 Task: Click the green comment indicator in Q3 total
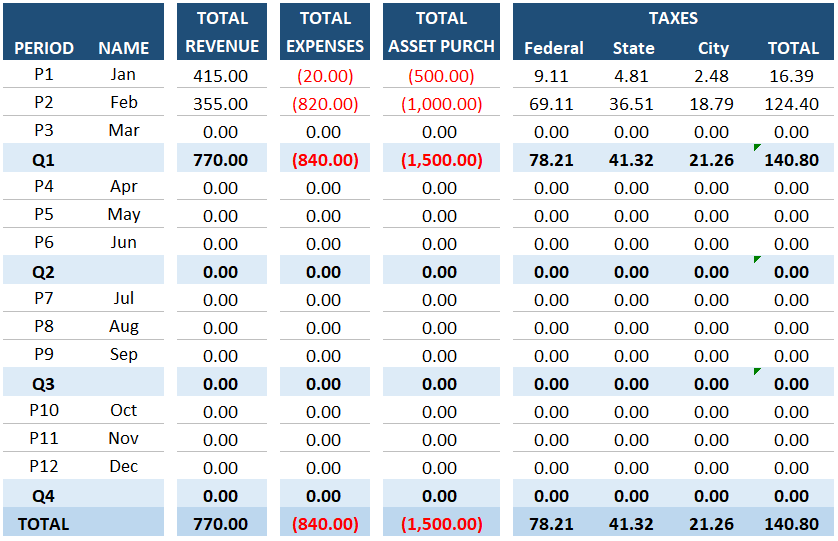[x=758, y=372]
